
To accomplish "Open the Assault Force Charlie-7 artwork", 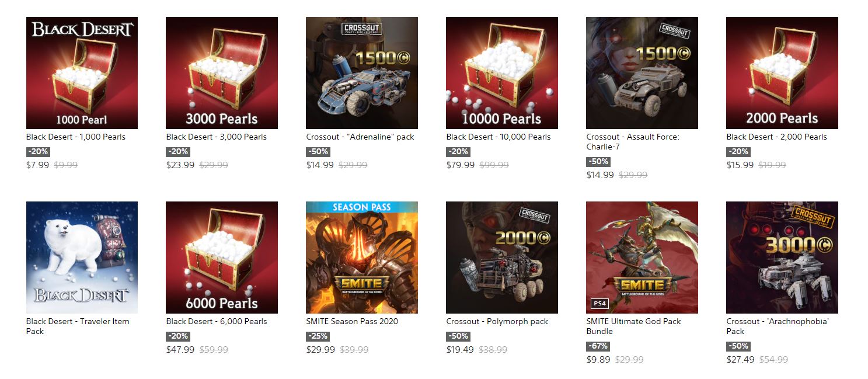I will pyautogui.click(x=642, y=73).
